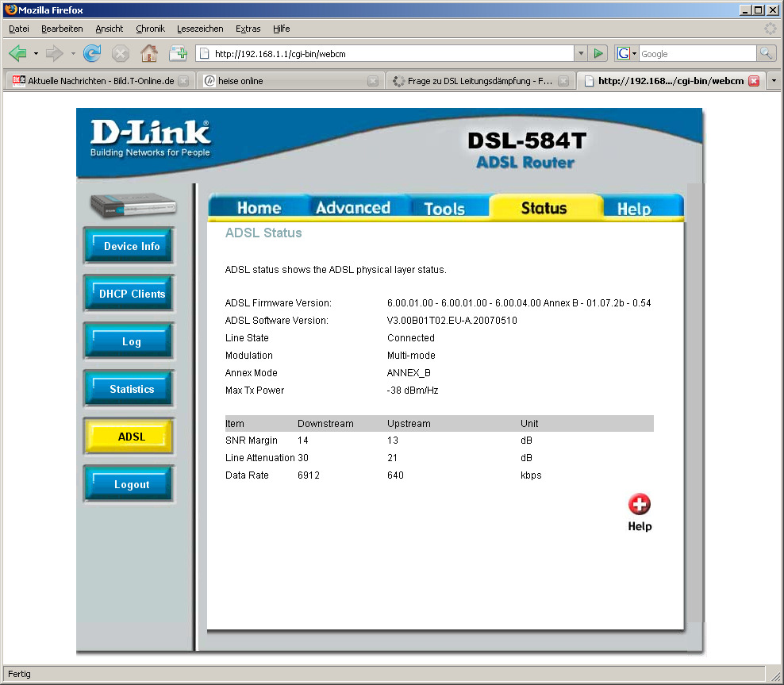
Task: Open the router Help tab
Action: pos(634,207)
